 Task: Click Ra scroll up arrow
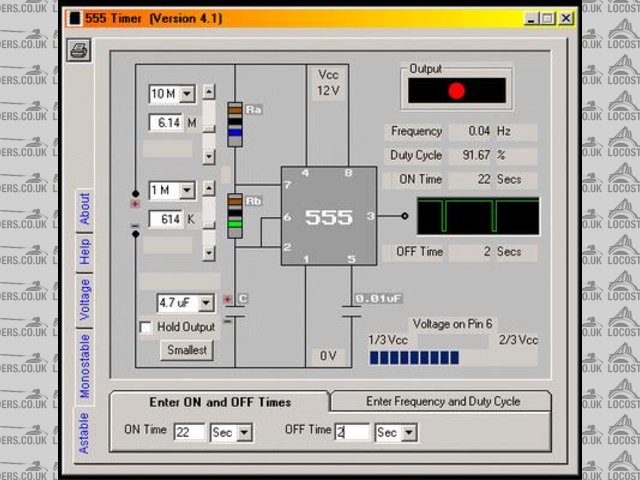point(208,91)
